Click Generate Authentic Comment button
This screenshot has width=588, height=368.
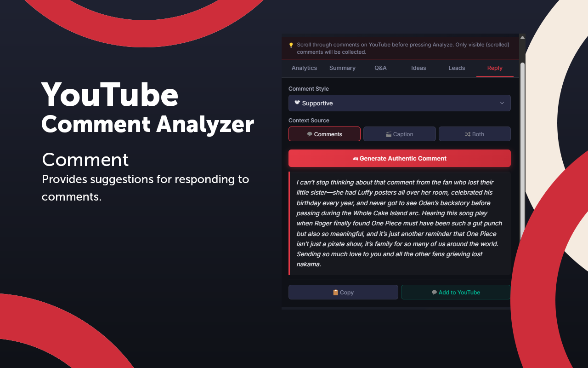click(x=399, y=158)
